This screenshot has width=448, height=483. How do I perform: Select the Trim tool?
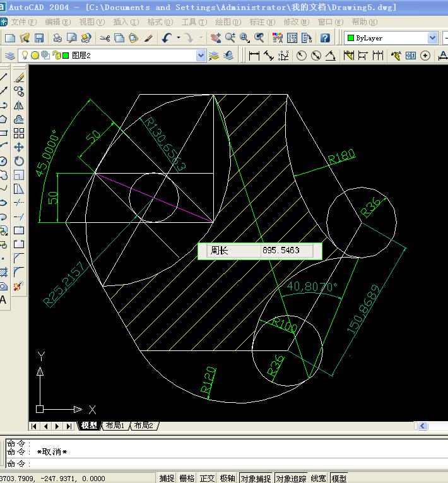pyautogui.click(x=19, y=203)
